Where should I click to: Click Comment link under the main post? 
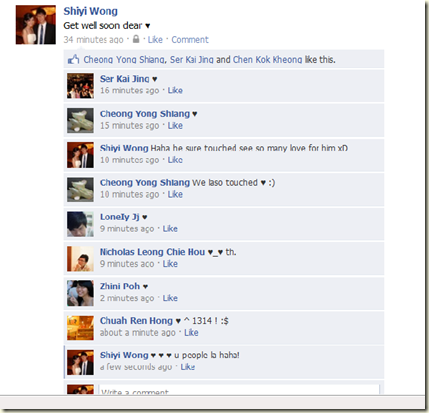tap(190, 40)
